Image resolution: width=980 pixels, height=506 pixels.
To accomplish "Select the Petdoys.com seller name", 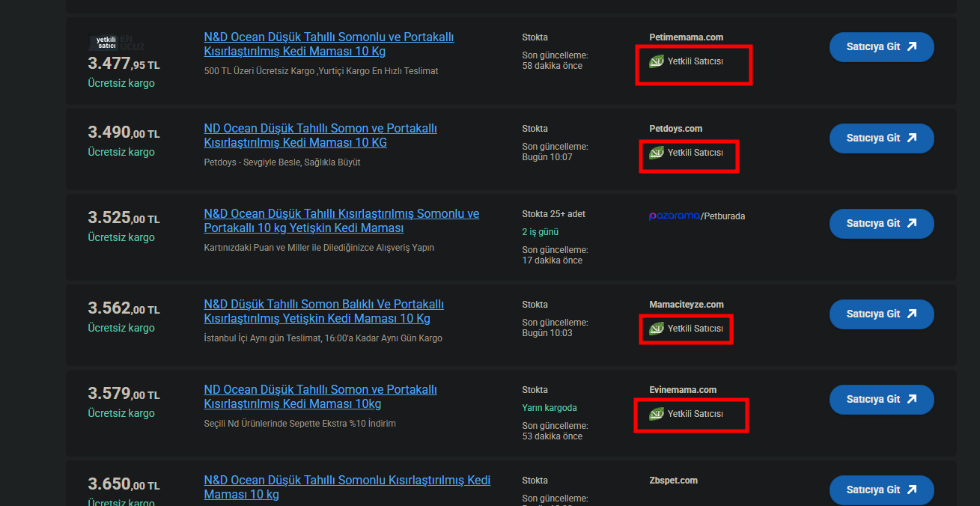I will pyautogui.click(x=675, y=129).
